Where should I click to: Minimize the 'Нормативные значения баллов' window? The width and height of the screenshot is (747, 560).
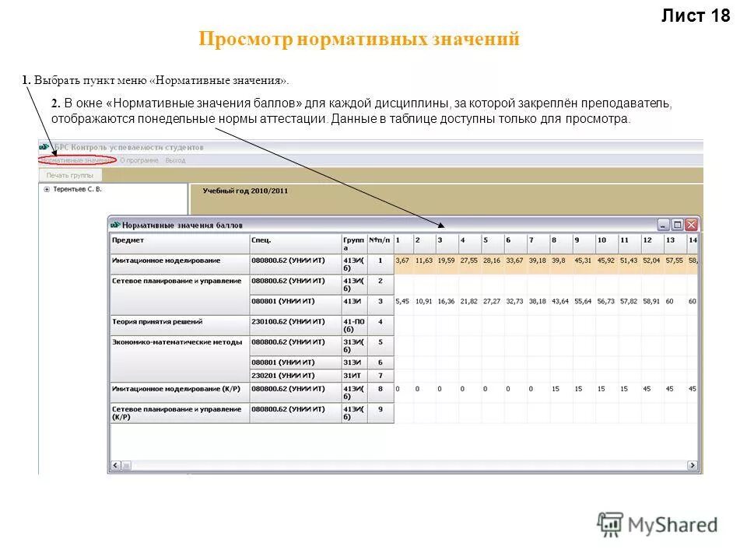coord(664,224)
